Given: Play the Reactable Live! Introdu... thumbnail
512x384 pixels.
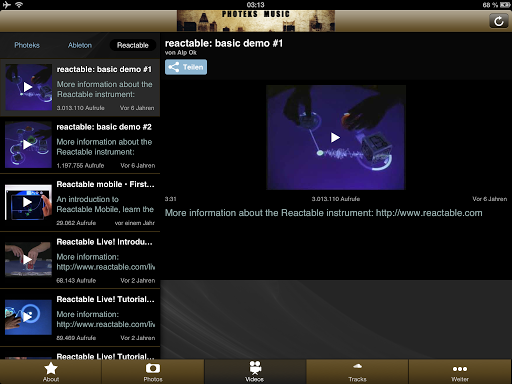Looking at the screenshot, I should coord(28,259).
